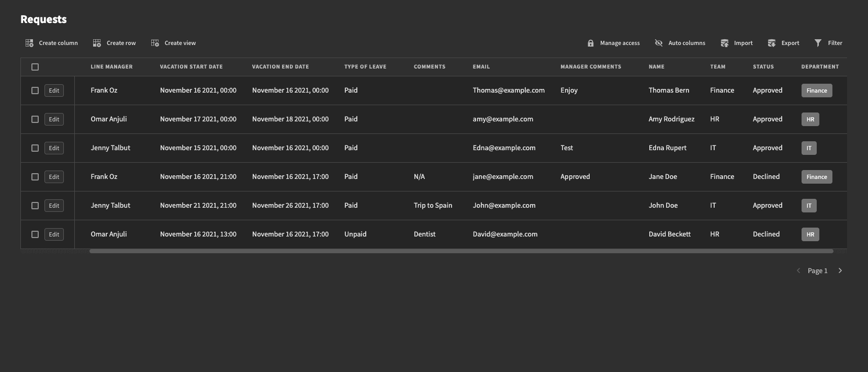This screenshot has height=372, width=868.
Task: Click the 'Enjoy' manager comment cell
Action: coord(569,91)
